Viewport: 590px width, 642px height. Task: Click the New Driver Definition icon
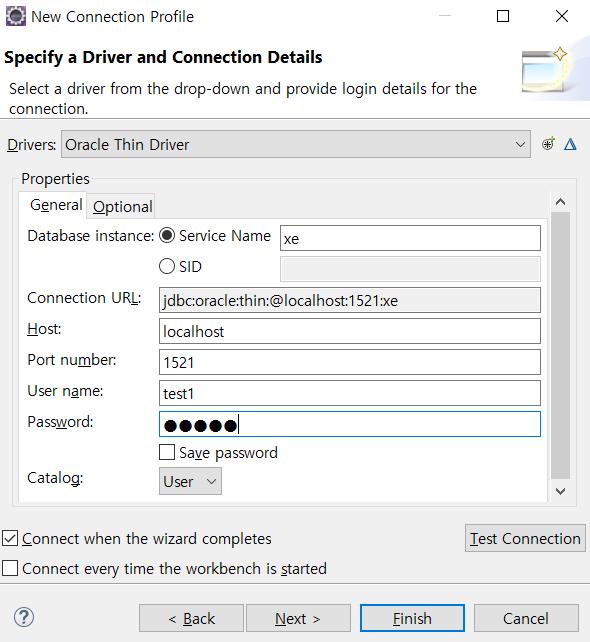tap(548, 144)
